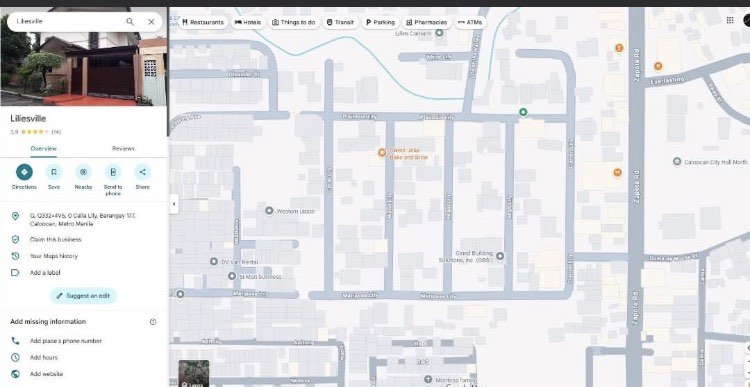Open the Layers map thumbnail
750x387 pixels.
coord(194,374)
